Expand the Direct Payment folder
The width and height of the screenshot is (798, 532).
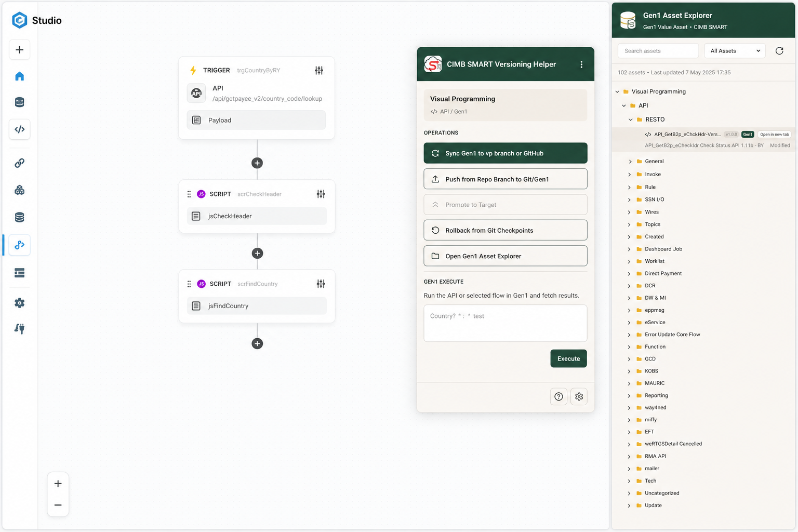tap(630, 274)
